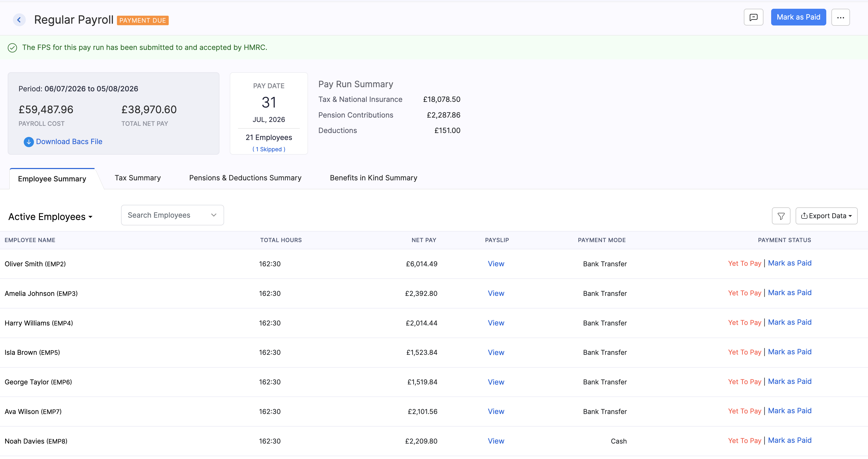Mark Oliver Smith as paid
This screenshot has width=868, height=459.
(x=789, y=263)
